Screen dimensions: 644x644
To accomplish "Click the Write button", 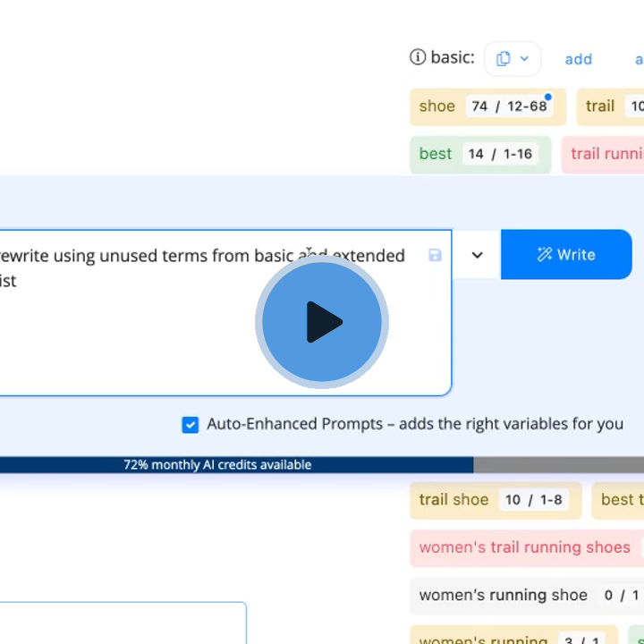I will [566, 255].
